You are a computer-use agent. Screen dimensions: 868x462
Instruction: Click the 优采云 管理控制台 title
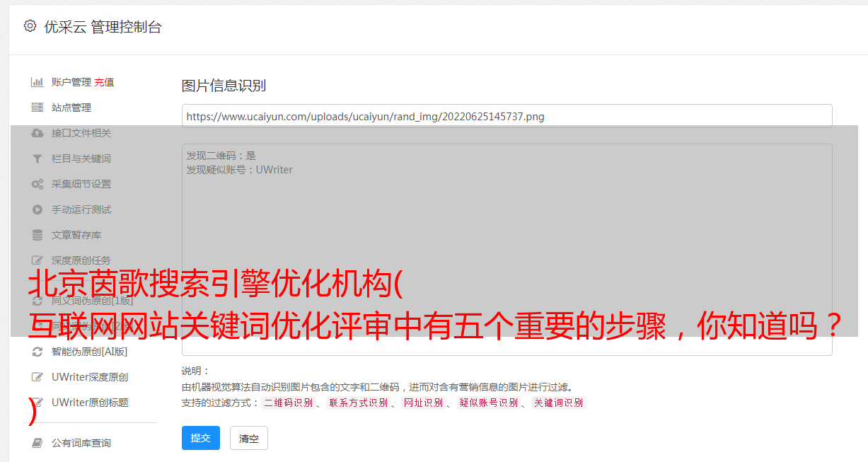[103, 27]
